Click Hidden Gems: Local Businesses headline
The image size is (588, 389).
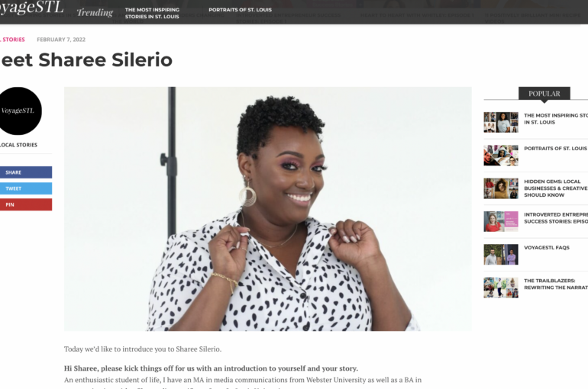556,188
